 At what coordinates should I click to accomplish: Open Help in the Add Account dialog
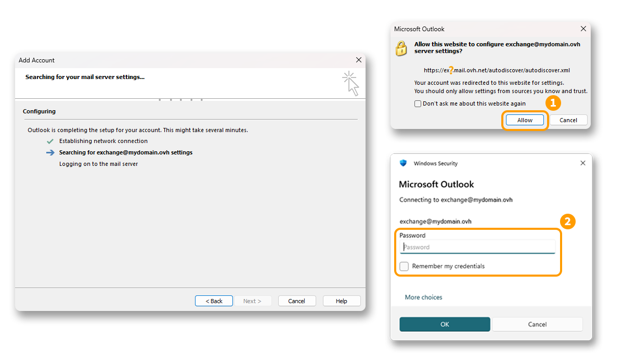click(341, 301)
